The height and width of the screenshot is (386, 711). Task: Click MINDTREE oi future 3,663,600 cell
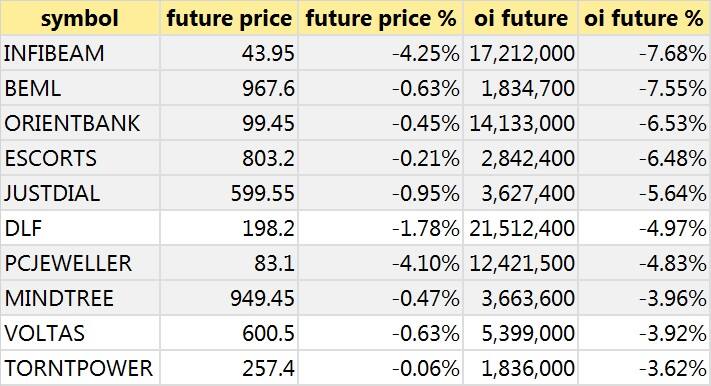[521, 298]
